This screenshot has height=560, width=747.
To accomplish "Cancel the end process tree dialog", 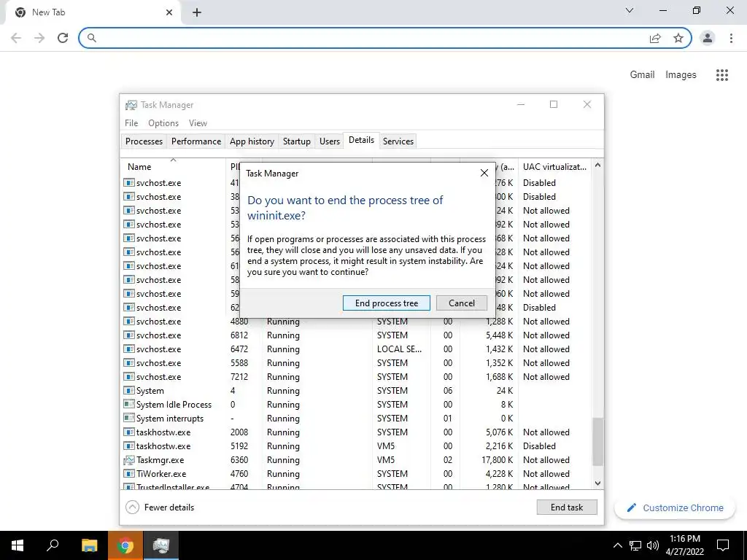I will [461, 303].
